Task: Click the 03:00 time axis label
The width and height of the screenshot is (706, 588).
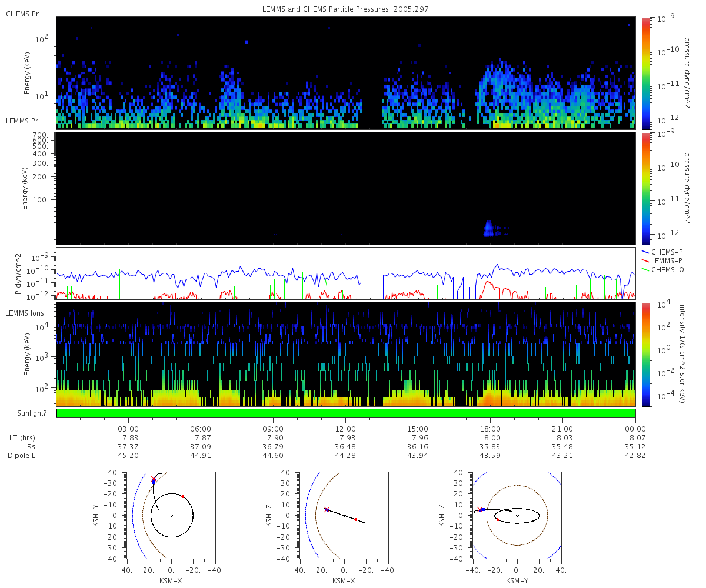Action: tap(128, 429)
